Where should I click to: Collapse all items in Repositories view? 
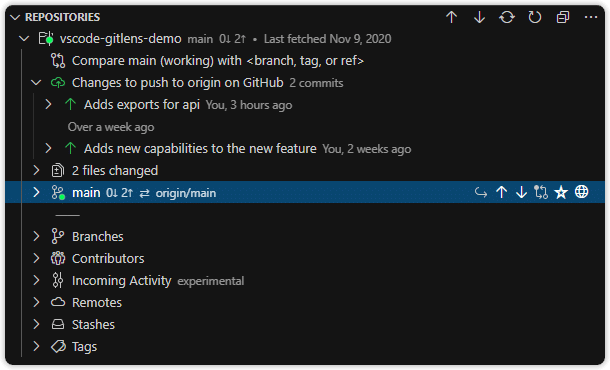(563, 17)
